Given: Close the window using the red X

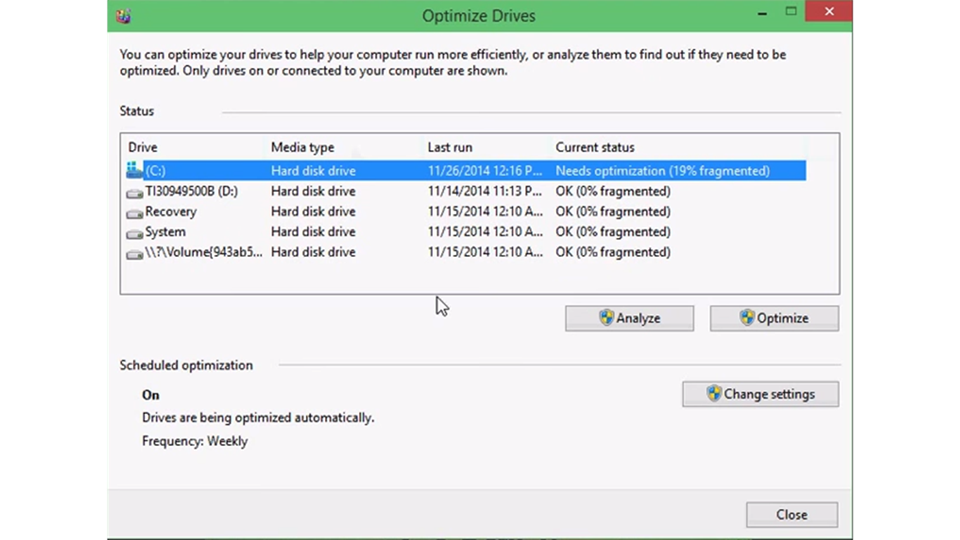Looking at the screenshot, I should pyautogui.click(x=830, y=12).
